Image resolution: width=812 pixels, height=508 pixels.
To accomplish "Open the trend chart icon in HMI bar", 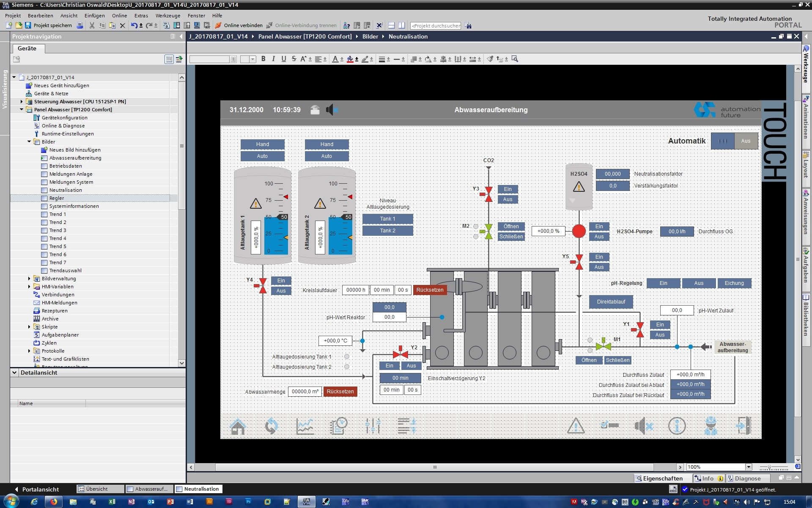I will click(x=305, y=426).
